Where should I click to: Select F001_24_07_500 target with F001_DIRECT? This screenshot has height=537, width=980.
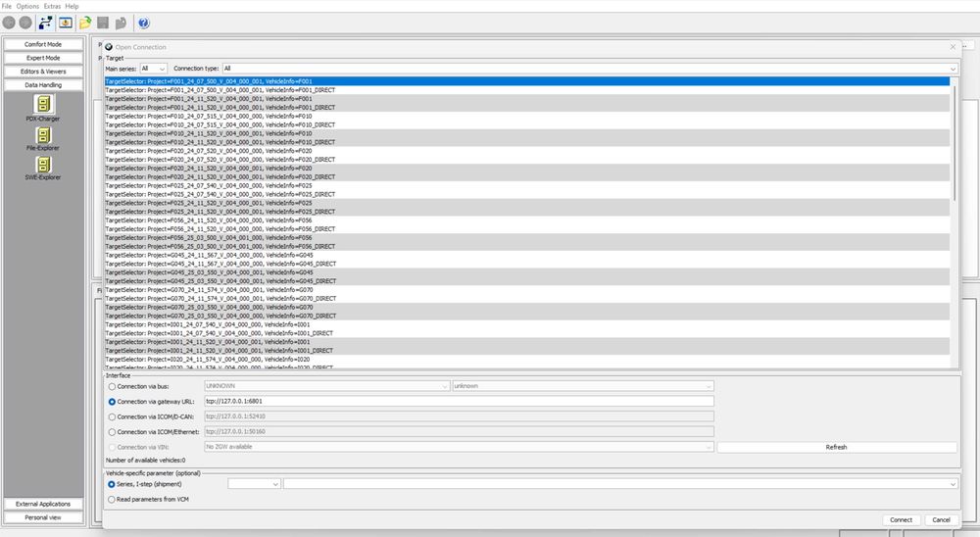tap(527, 90)
